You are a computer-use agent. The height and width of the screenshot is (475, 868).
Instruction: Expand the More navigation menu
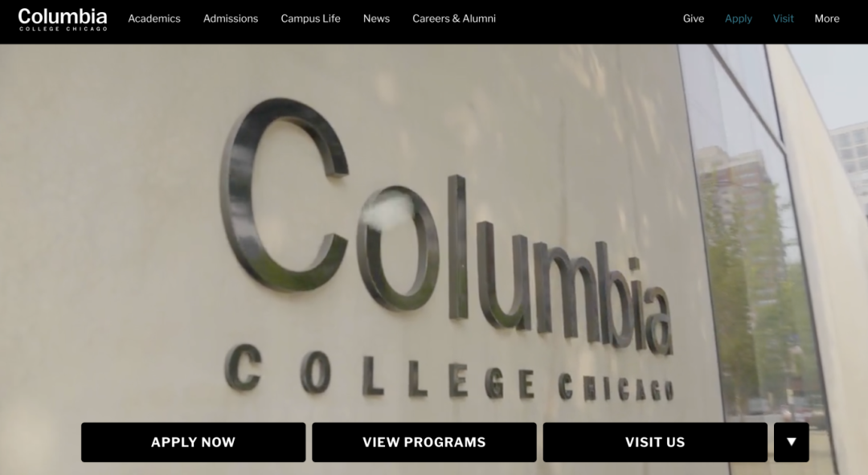(x=826, y=18)
